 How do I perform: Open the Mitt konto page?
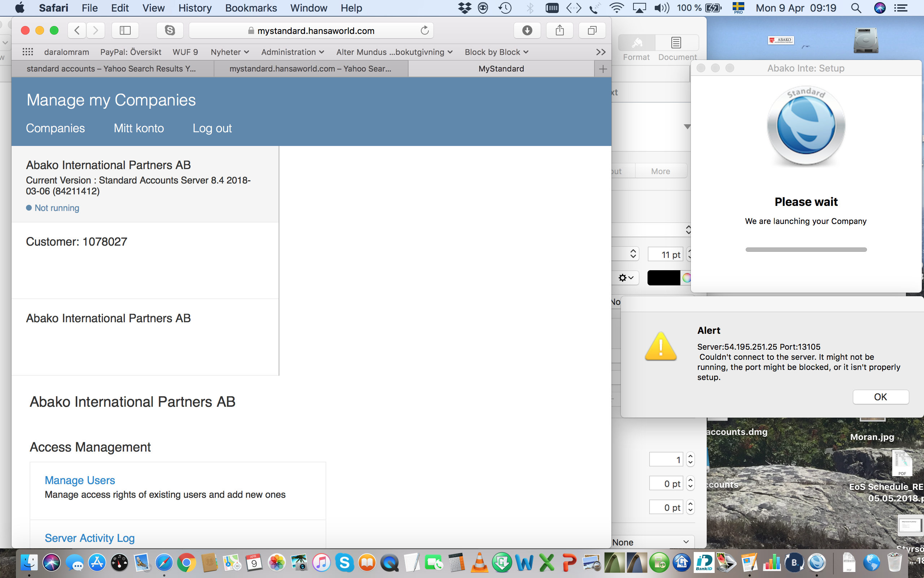point(139,128)
